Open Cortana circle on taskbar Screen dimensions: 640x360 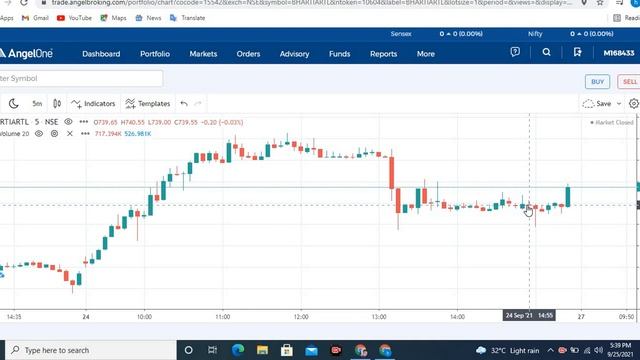[x=188, y=350]
